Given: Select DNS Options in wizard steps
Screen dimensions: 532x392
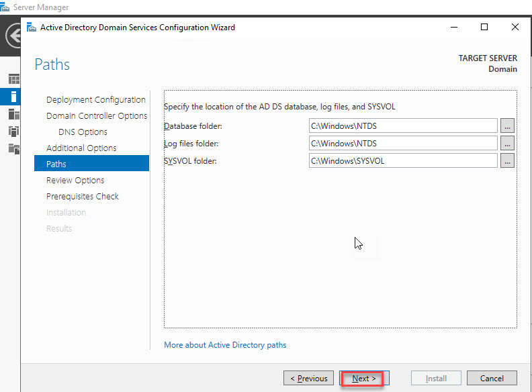Looking at the screenshot, I should click(x=83, y=132).
